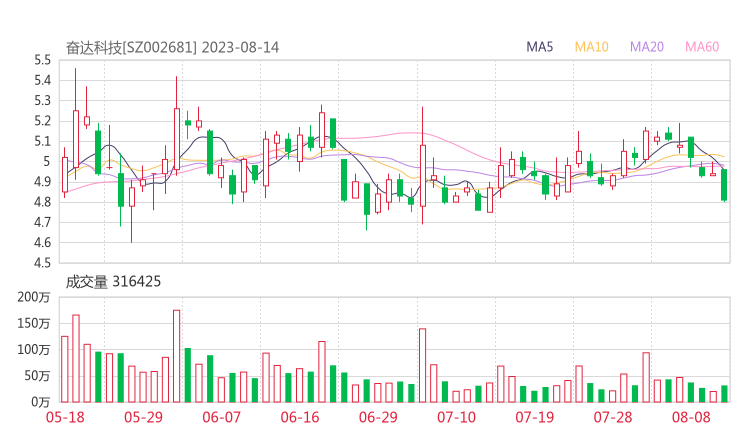Click the 5.4 price axis label

click(42, 81)
